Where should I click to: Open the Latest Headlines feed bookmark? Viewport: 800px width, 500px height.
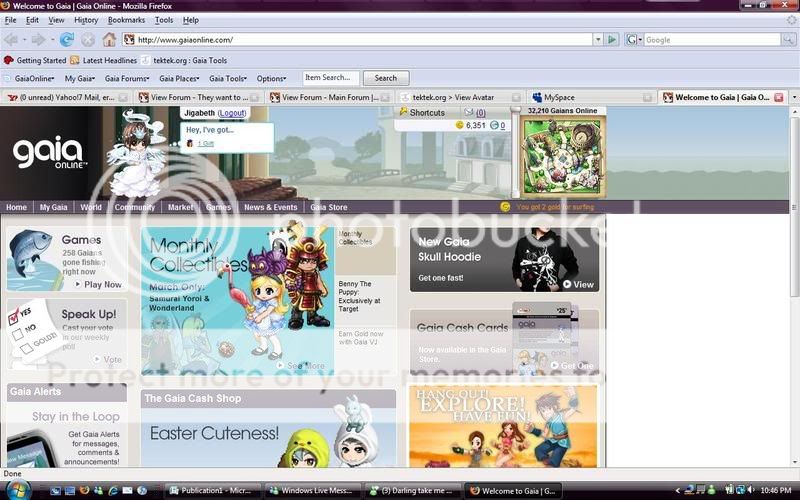tap(109, 60)
